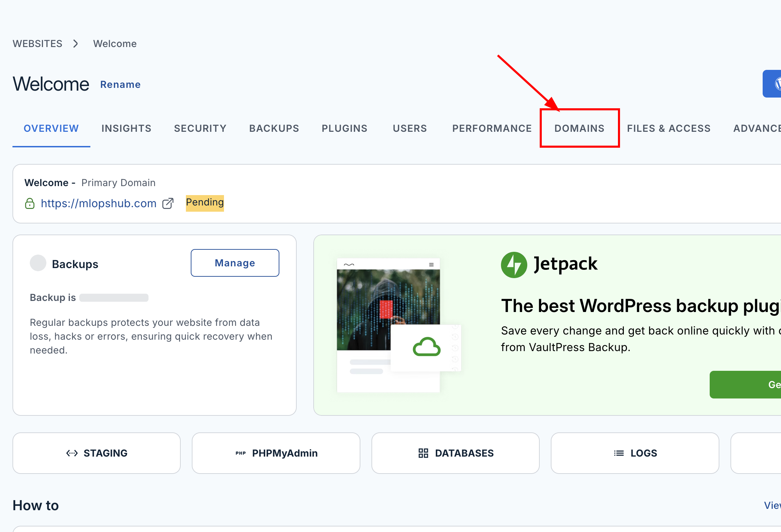The width and height of the screenshot is (781, 532).
Task: Open the PERFORMANCE tab
Action: 492,128
